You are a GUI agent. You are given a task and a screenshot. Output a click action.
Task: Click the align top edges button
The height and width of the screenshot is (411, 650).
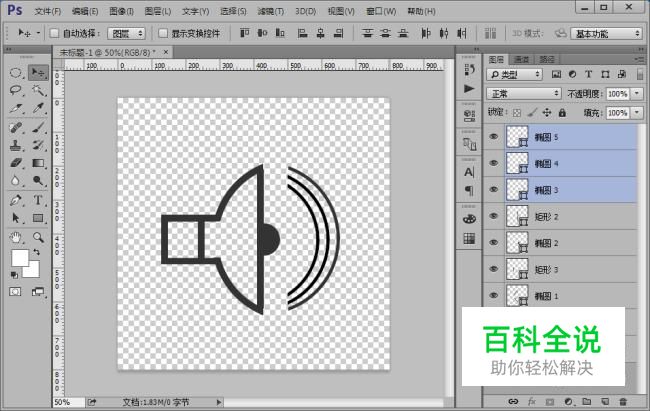pyautogui.click(x=245, y=33)
